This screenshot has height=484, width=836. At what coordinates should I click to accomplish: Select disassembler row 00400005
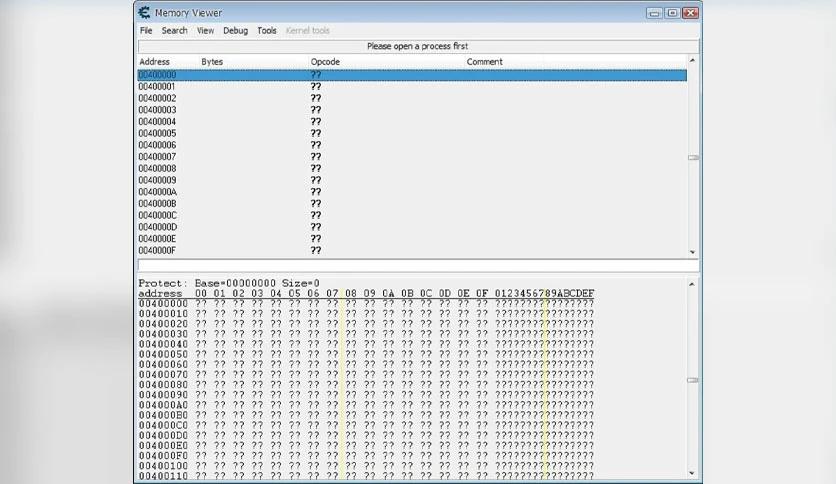point(412,134)
